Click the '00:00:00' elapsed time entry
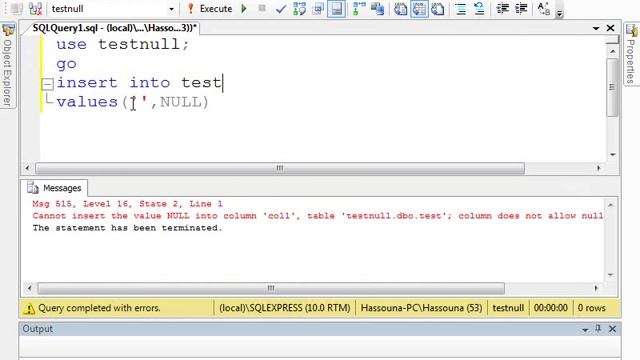The width and height of the screenshot is (640, 360). (551, 308)
